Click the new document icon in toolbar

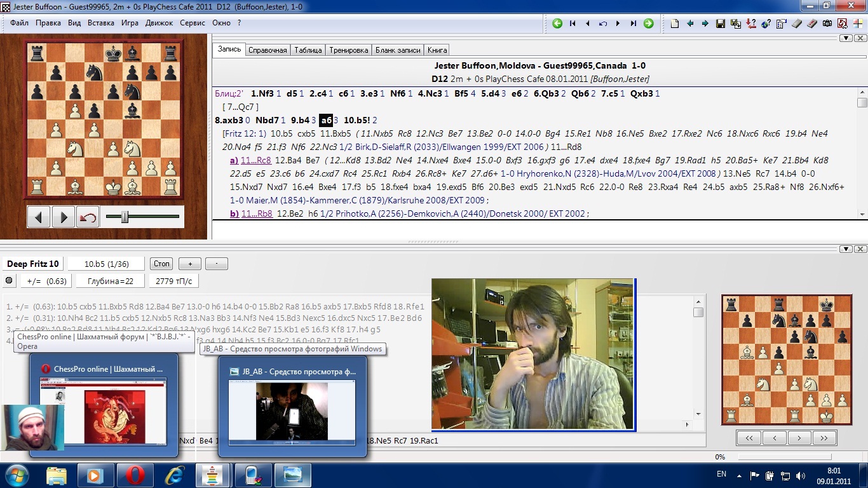[x=675, y=24]
